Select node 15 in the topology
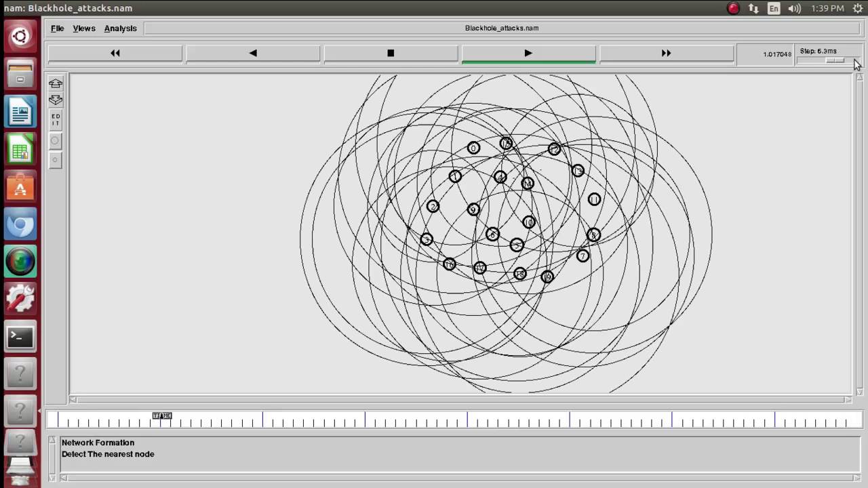This screenshot has height=488, width=868. point(506,143)
